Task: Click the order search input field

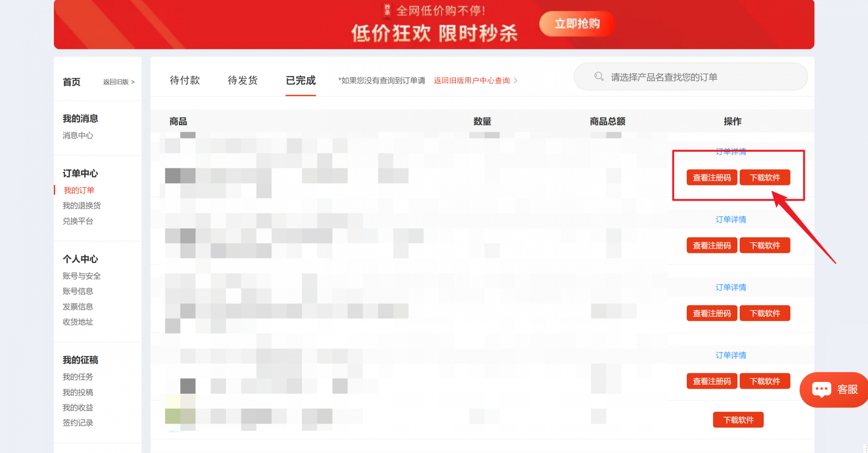Action: 696,77
